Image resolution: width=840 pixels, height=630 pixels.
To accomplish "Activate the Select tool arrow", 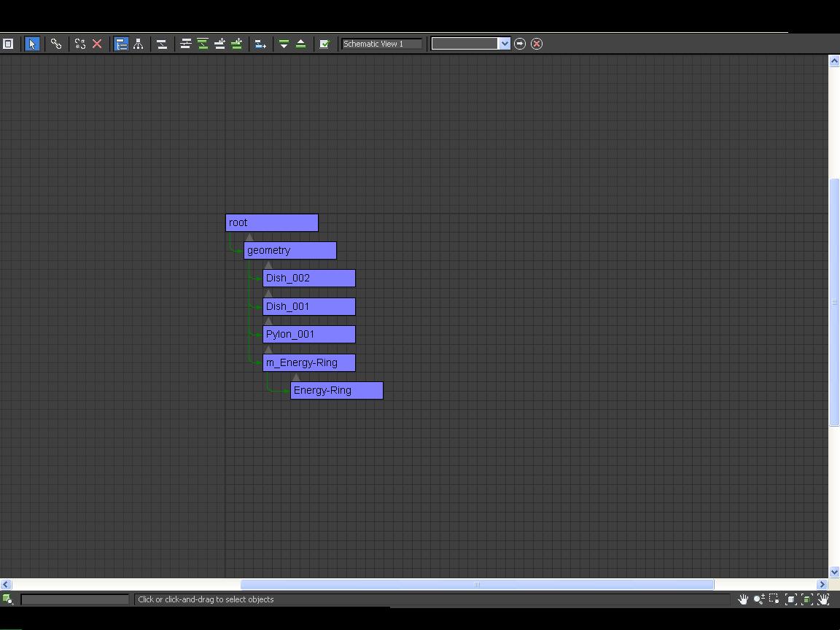I will point(32,44).
